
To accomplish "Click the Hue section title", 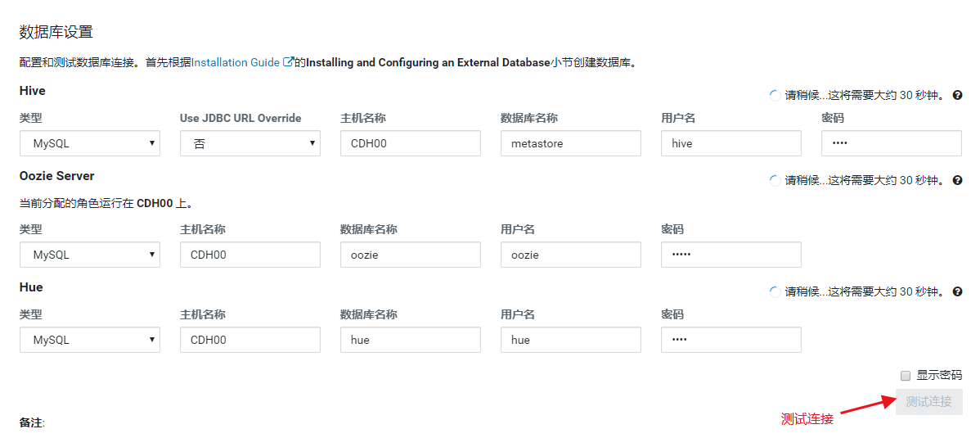I will [x=31, y=287].
